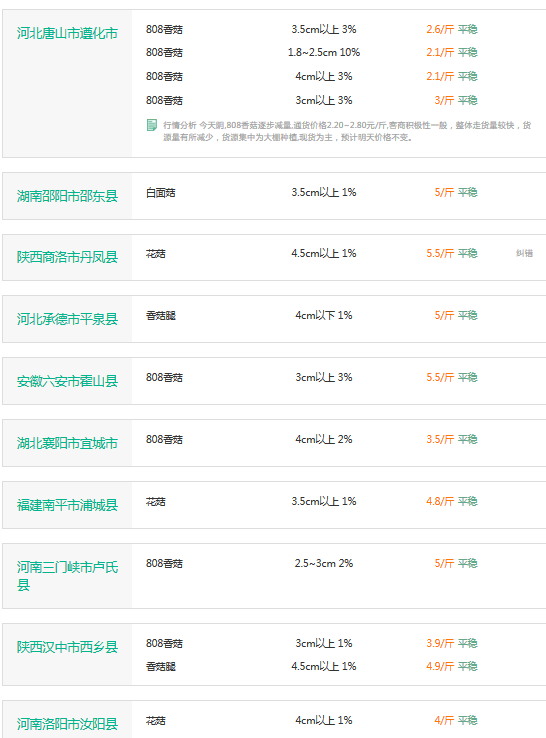Image resolution: width=546 pixels, height=738 pixels.
Task: Click 白面菇 product name
Action: [x=161, y=193]
